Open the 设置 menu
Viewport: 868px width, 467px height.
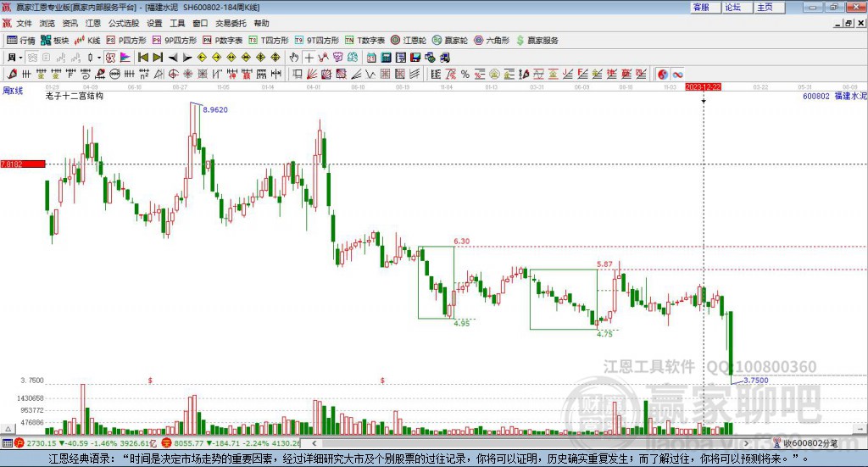(154, 23)
